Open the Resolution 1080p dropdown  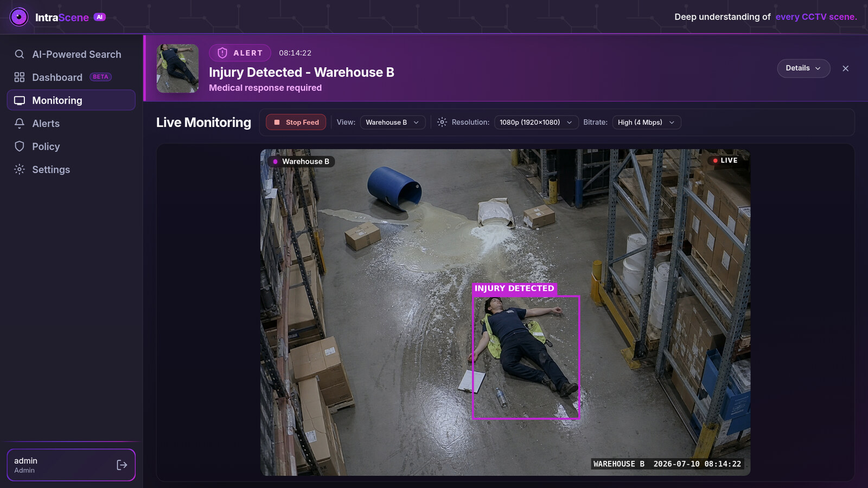536,123
